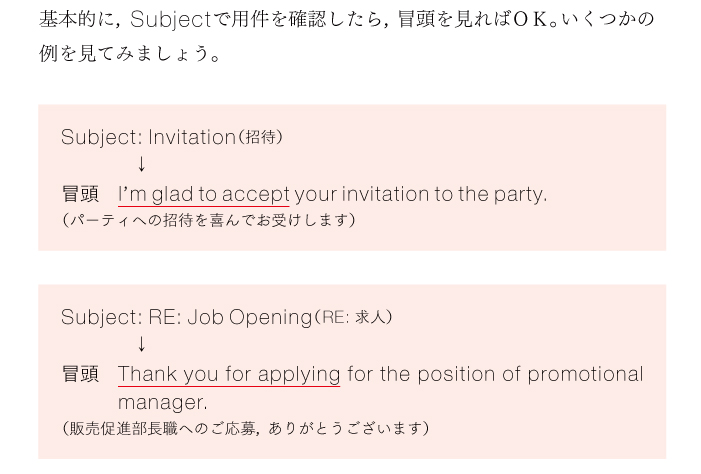Click the (RE: 求人) translation text
Image resolution: width=701 pixels, height=474 pixels.
(353, 317)
